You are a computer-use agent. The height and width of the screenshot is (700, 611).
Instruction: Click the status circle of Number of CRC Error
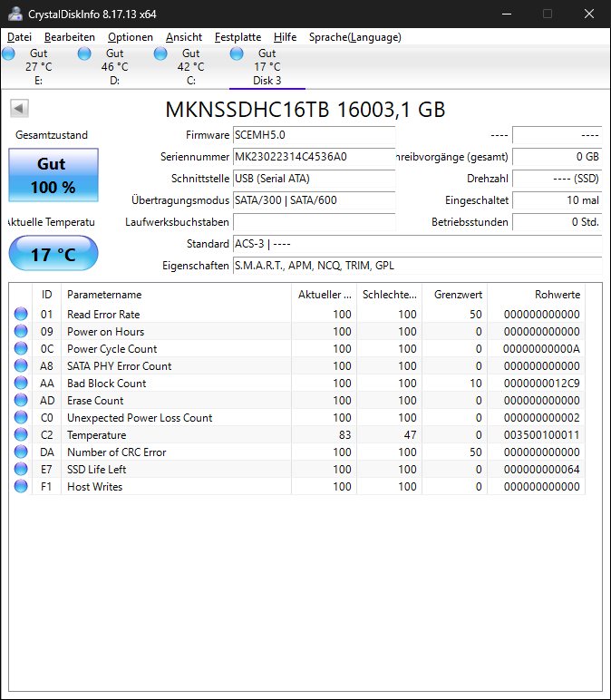[21, 452]
